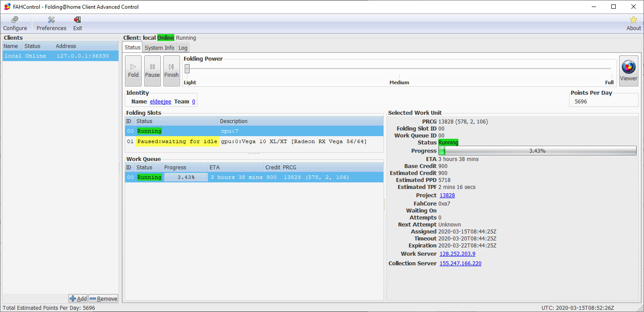Click the Folding Slots Status column header
Image resolution: width=644 pixels, height=312 pixels.
tap(177, 121)
